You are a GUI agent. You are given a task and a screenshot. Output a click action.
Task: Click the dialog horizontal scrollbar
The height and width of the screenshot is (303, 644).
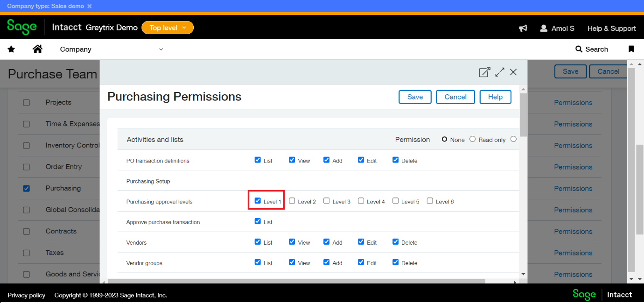coord(296,282)
